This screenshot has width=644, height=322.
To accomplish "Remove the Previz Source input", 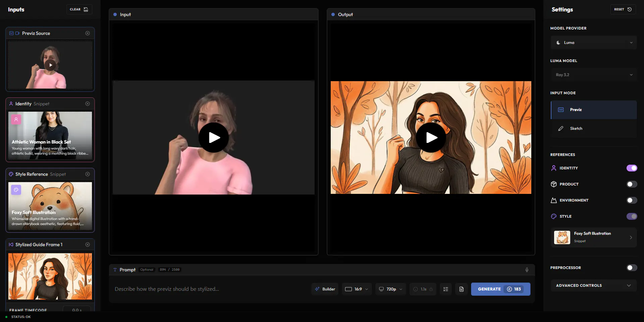I will pyautogui.click(x=88, y=33).
